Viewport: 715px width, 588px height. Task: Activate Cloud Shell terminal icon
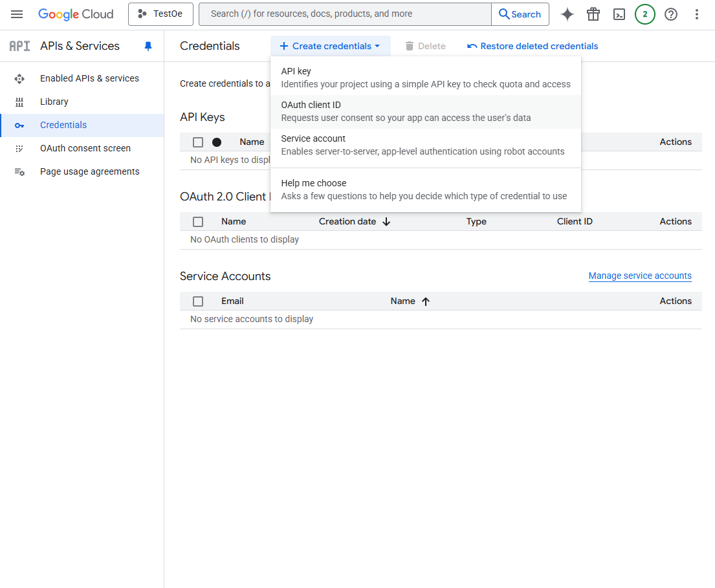pyautogui.click(x=619, y=14)
